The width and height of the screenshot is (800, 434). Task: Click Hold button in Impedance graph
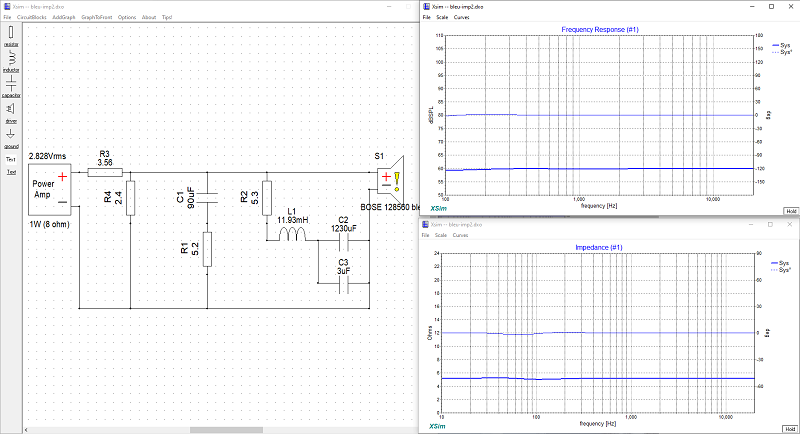[790, 429]
